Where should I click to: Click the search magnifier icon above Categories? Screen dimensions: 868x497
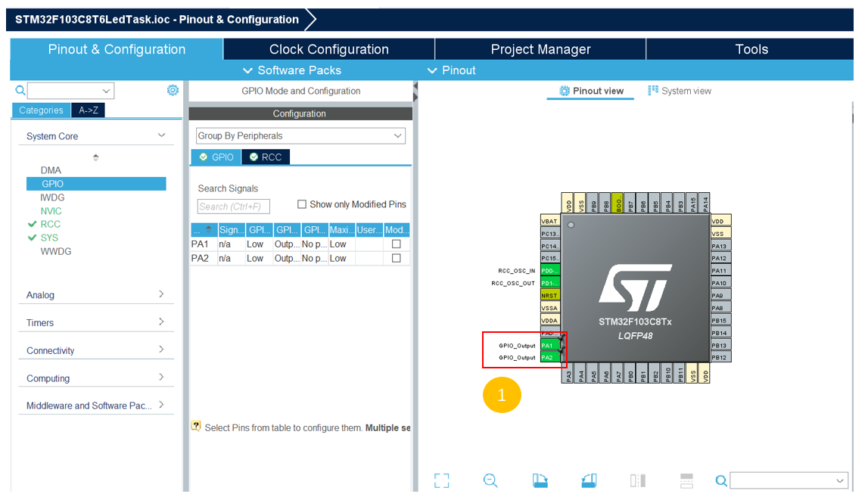point(20,90)
